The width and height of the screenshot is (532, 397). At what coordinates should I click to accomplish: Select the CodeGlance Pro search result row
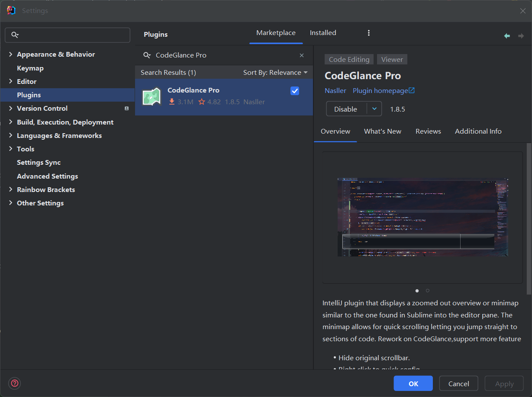coord(224,96)
